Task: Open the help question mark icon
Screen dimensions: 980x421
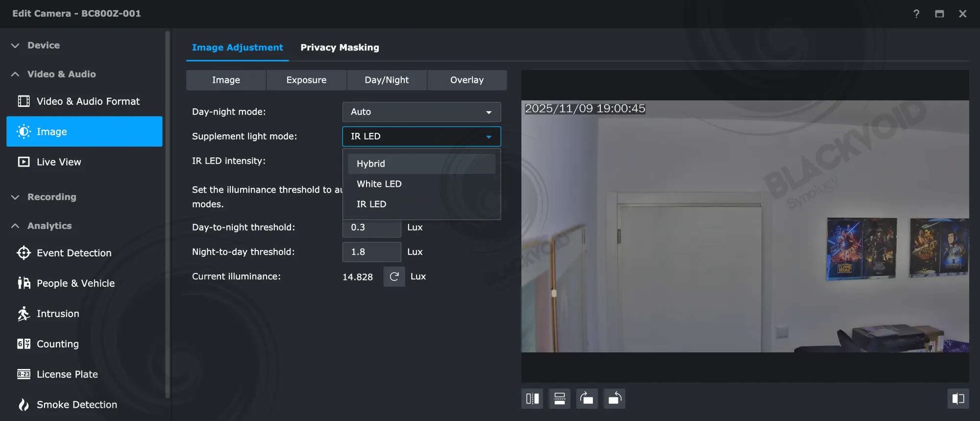Action: tap(916, 14)
